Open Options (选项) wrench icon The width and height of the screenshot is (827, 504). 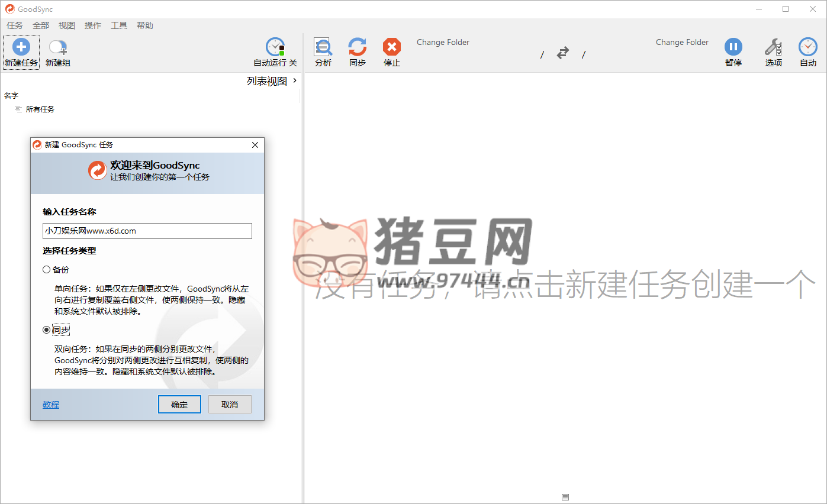(773, 47)
